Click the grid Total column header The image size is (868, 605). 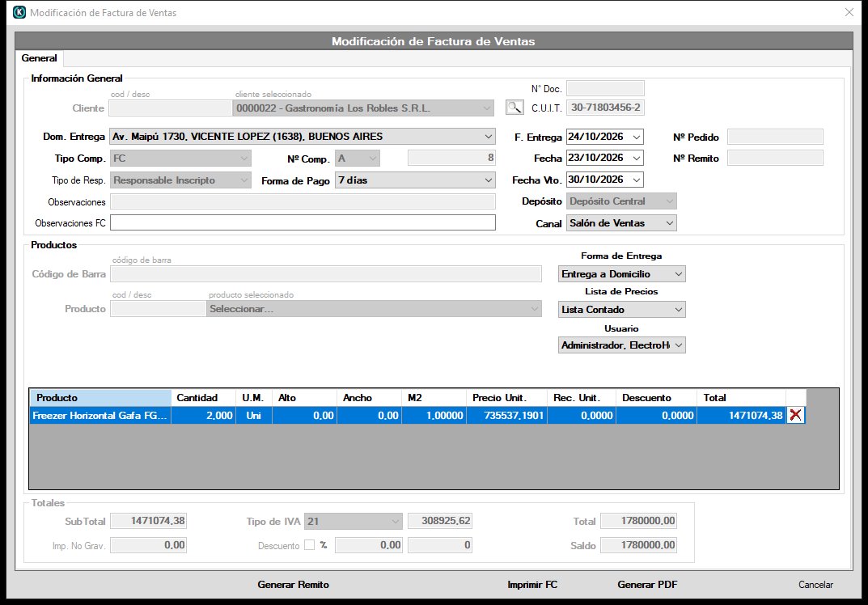[741, 397]
